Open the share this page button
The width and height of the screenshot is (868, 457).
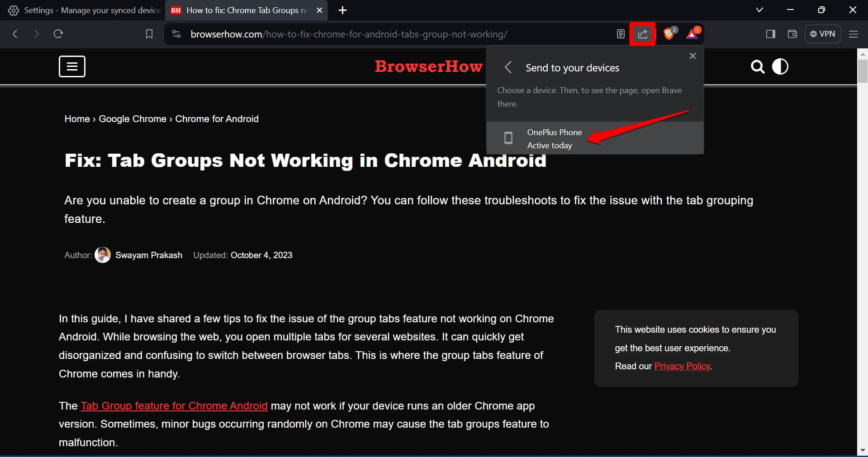tap(642, 34)
